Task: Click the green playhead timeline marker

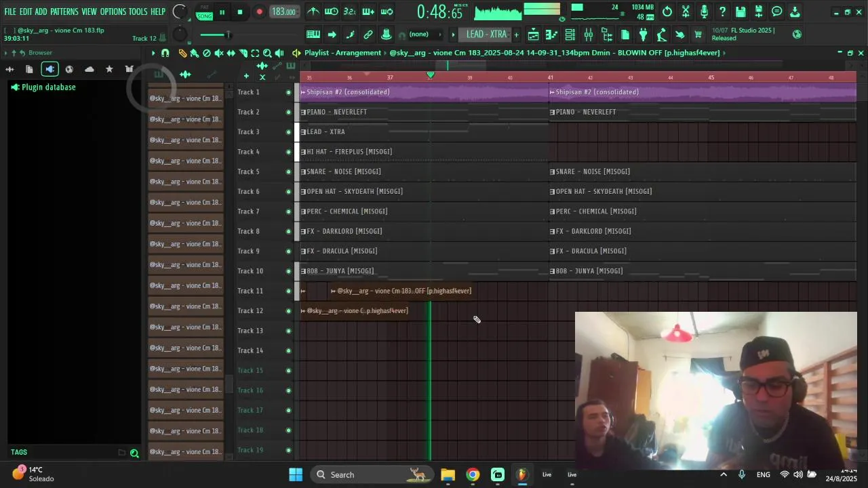Action: pyautogui.click(x=430, y=75)
